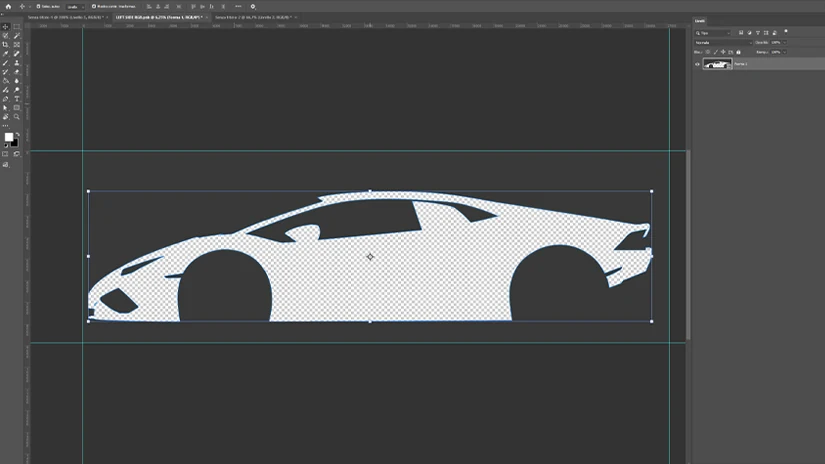Open the Tipo layer filter dropdown
The height and width of the screenshot is (464, 825).
(713, 33)
